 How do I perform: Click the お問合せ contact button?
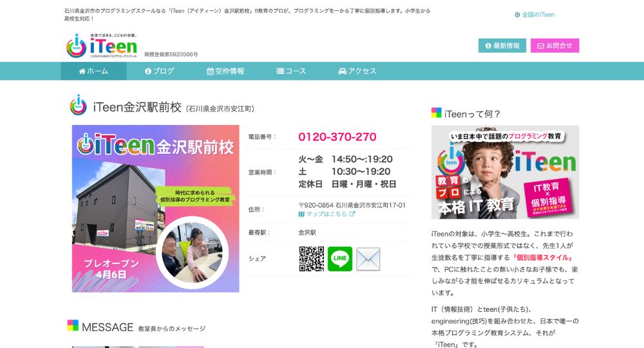[x=554, y=46]
